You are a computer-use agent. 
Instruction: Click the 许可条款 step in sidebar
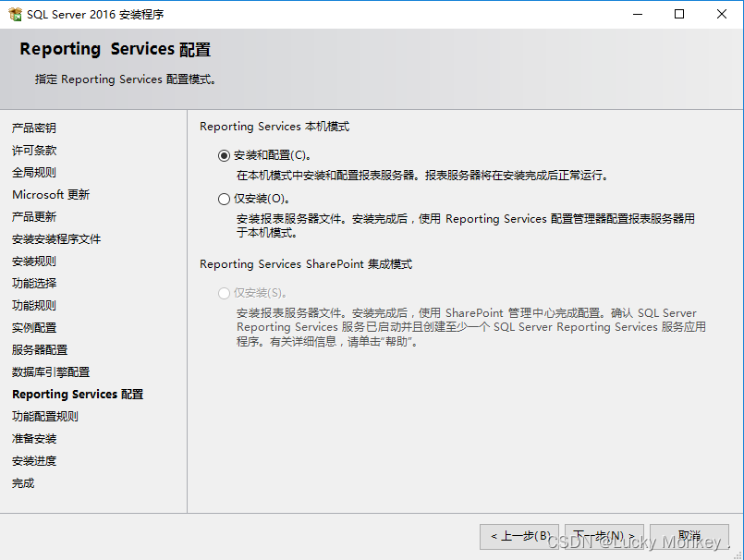[x=34, y=151]
